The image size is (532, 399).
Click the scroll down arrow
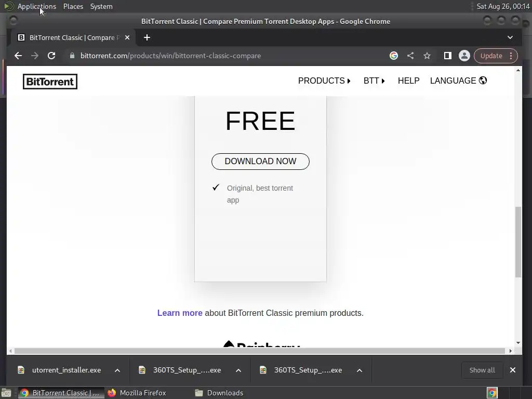pyautogui.click(x=518, y=343)
